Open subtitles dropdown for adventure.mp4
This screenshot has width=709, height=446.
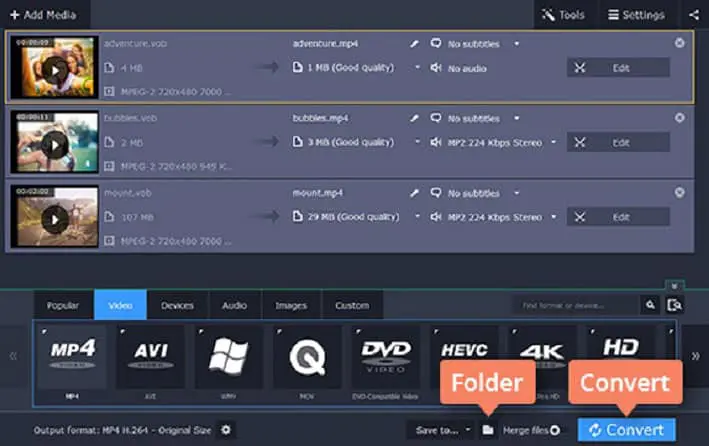pos(517,44)
